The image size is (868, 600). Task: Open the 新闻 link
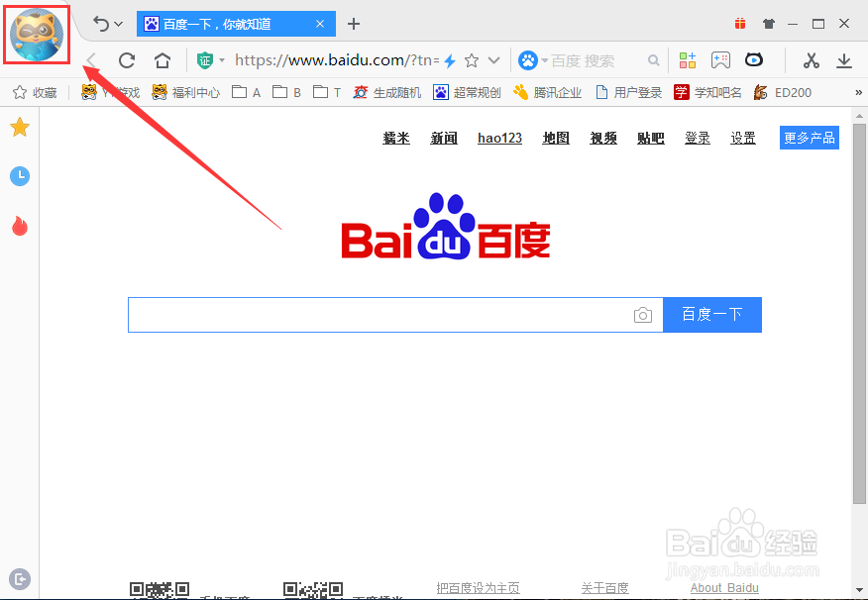[444, 138]
